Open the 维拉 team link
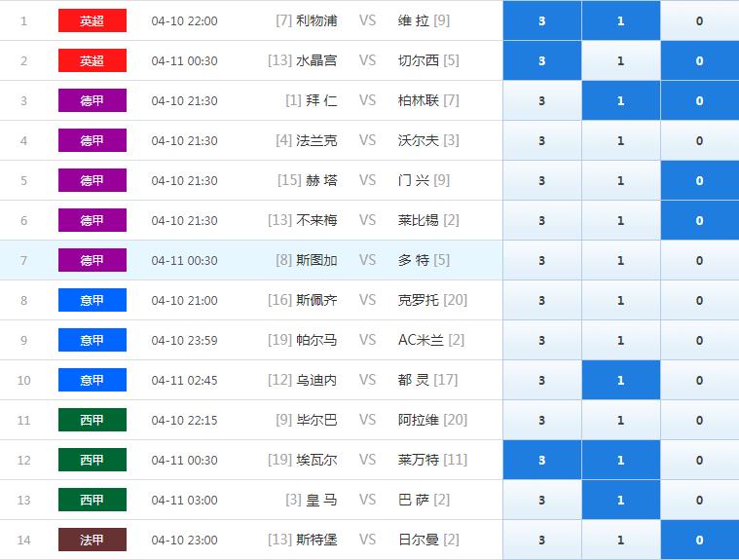Screen dimensions: 739x560 pyautogui.click(x=414, y=20)
